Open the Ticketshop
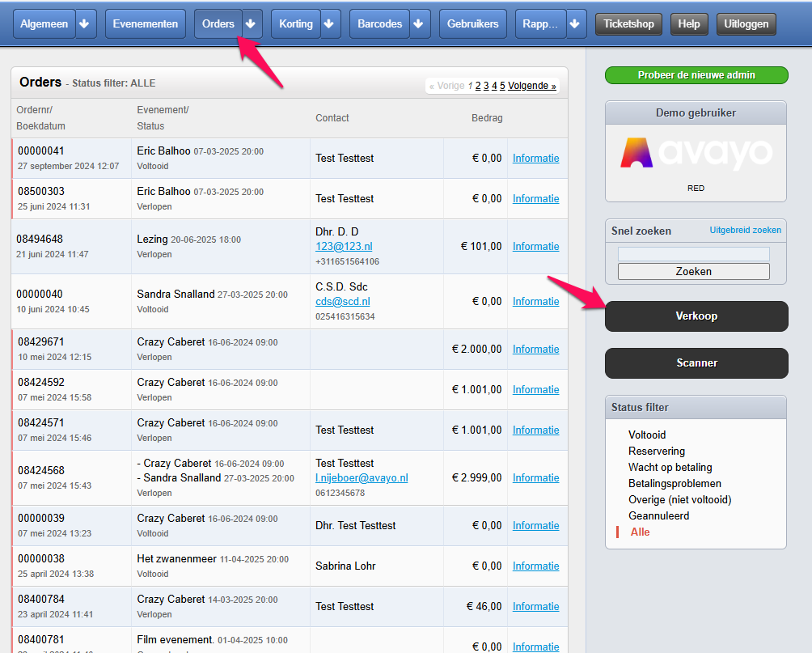Screen dimensions: 812x653 pos(628,23)
